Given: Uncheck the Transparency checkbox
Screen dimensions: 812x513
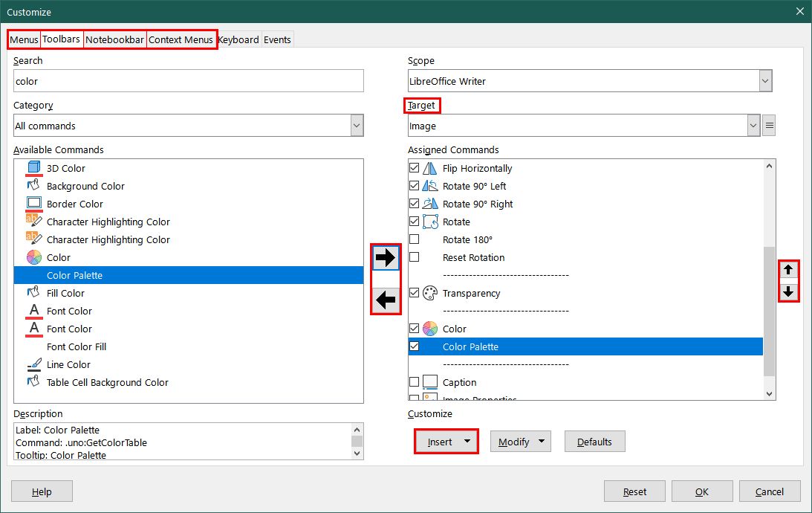Looking at the screenshot, I should click(x=415, y=293).
